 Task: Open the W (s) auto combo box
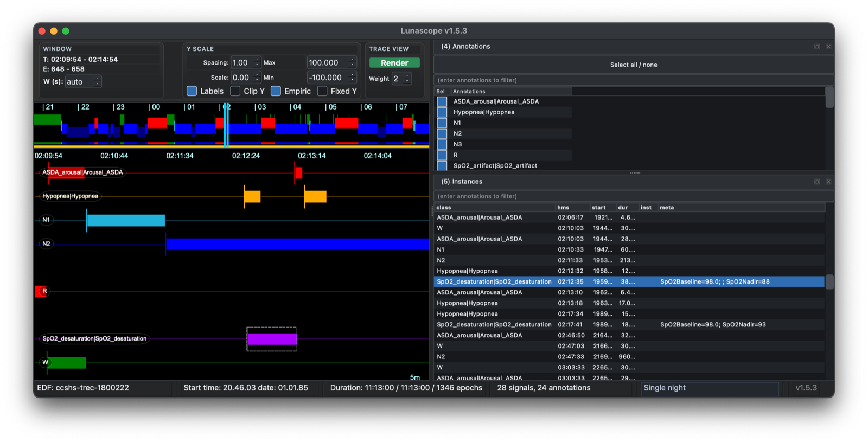point(83,82)
